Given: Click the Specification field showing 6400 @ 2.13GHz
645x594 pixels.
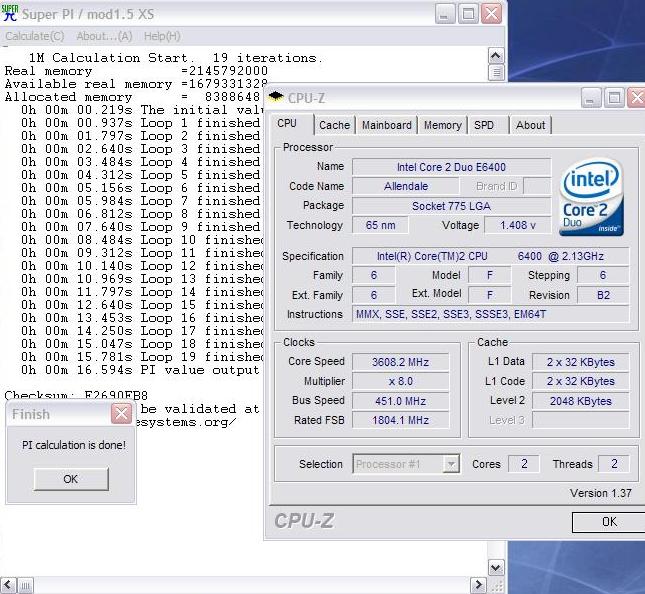Looking at the screenshot, I should point(491,256).
